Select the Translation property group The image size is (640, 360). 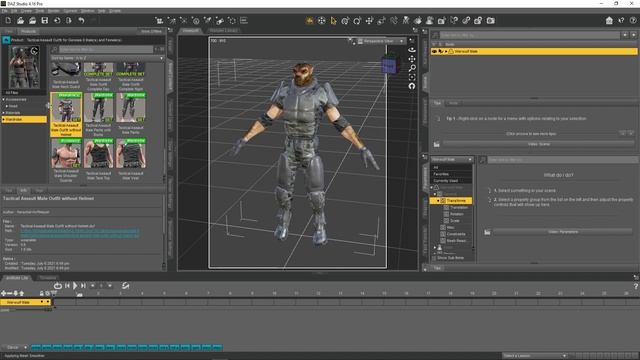coord(458,207)
